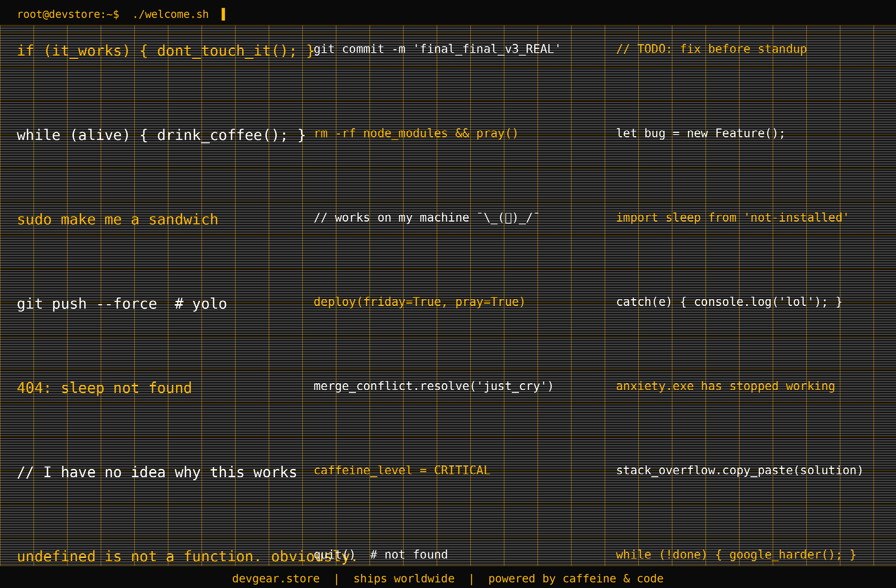Open the 'devgear.store' footer link
Image resolution: width=896 pixels, height=588 pixels.
276,578
